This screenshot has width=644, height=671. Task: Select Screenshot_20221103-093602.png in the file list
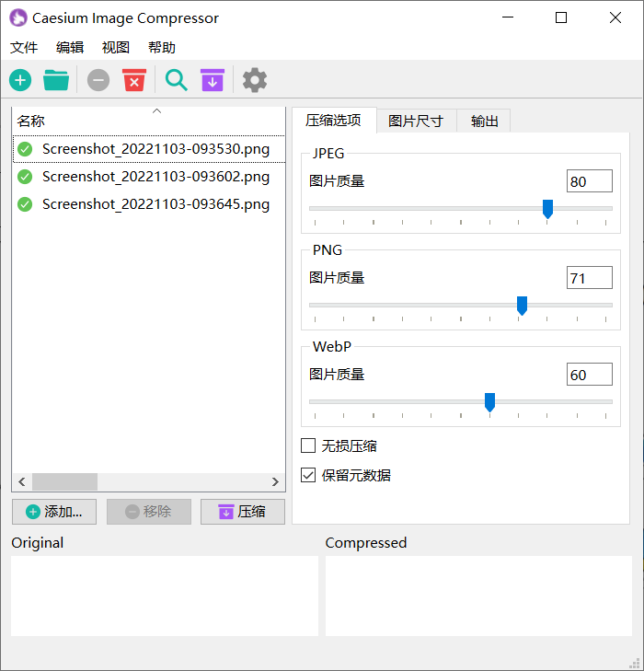[x=155, y=177]
